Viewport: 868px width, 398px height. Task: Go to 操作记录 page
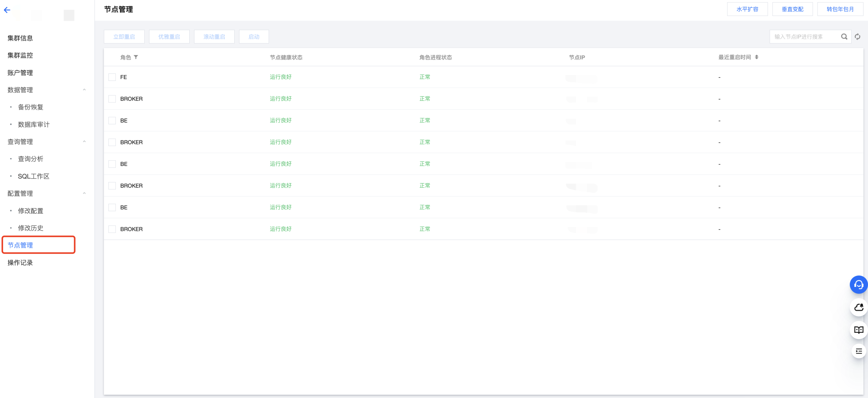(20, 263)
